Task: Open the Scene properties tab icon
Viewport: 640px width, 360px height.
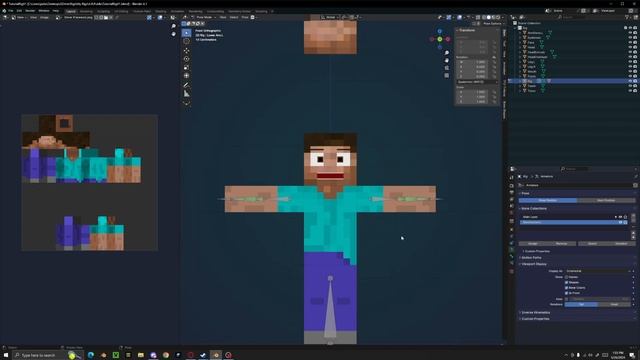Action: pos(511,207)
